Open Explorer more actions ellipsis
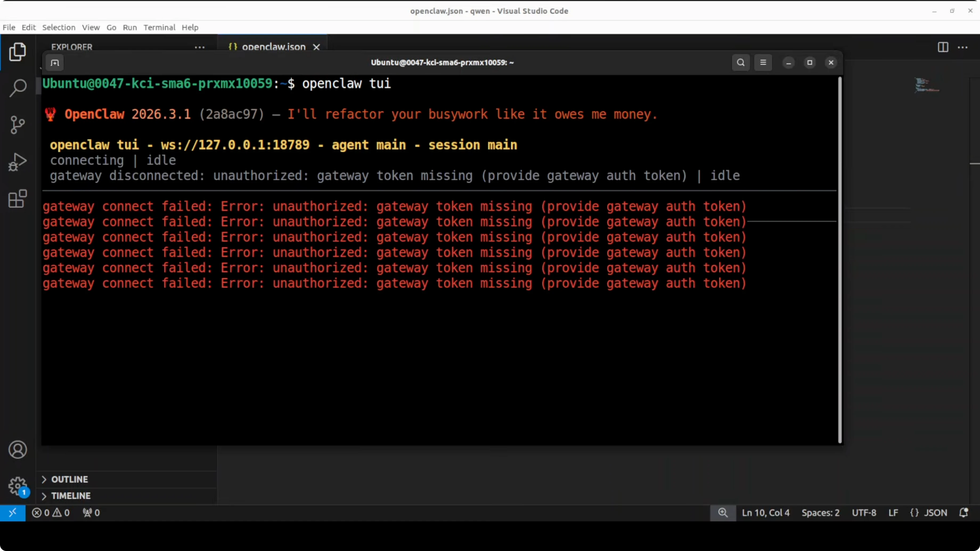This screenshot has height=551, width=980. click(199, 47)
